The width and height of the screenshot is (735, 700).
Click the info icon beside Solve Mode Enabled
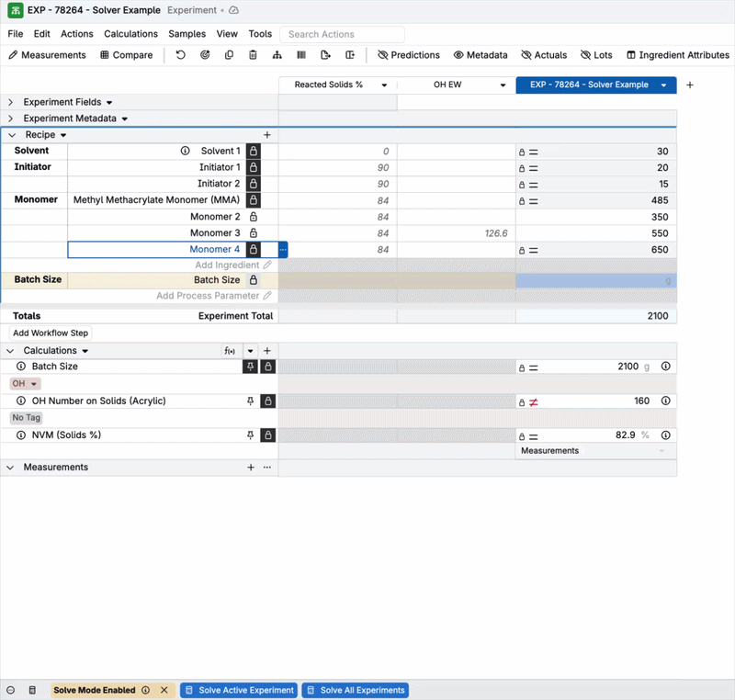click(x=146, y=690)
